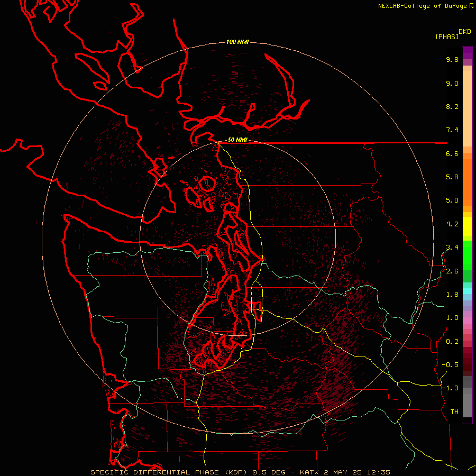
Task: Click the 12:35 timestamp in the footer
Action: coord(378,472)
